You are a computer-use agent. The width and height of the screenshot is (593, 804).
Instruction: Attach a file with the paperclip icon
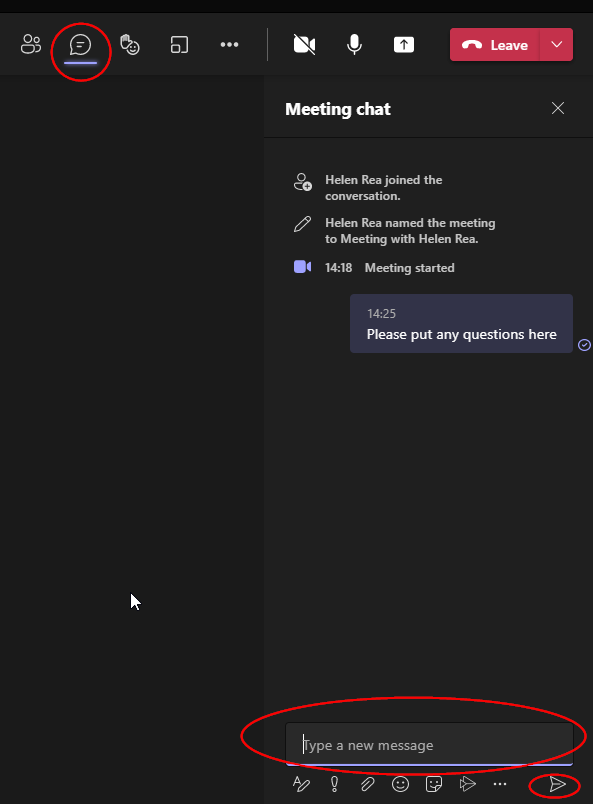367,784
